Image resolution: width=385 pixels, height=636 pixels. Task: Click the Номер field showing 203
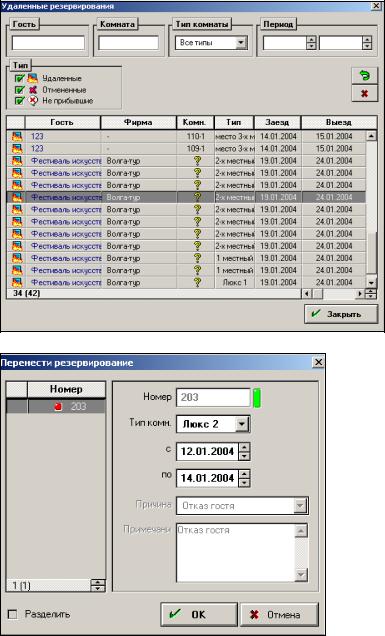point(213,398)
